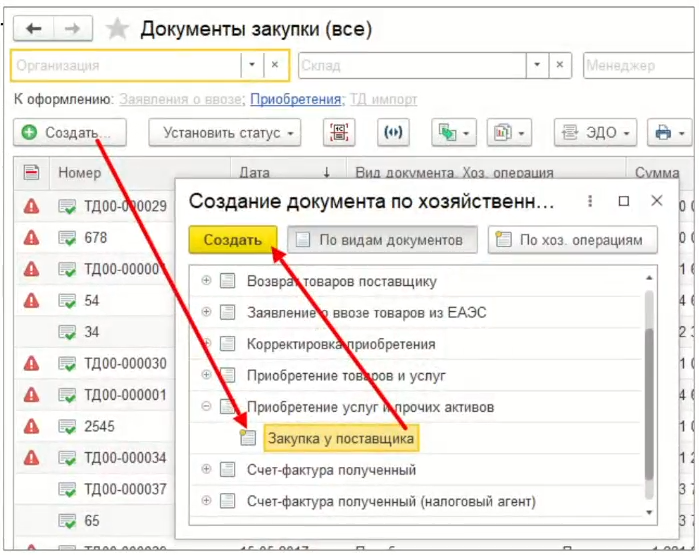The width and height of the screenshot is (699, 555).
Task: Select Корректировка приобретения row
Action: [417, 344]
